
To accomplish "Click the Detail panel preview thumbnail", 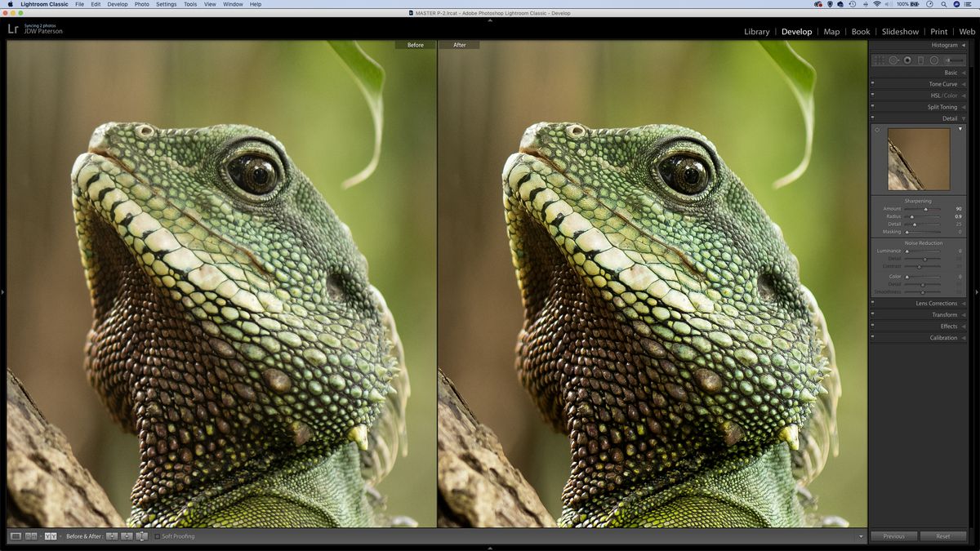I will [918, 158].
